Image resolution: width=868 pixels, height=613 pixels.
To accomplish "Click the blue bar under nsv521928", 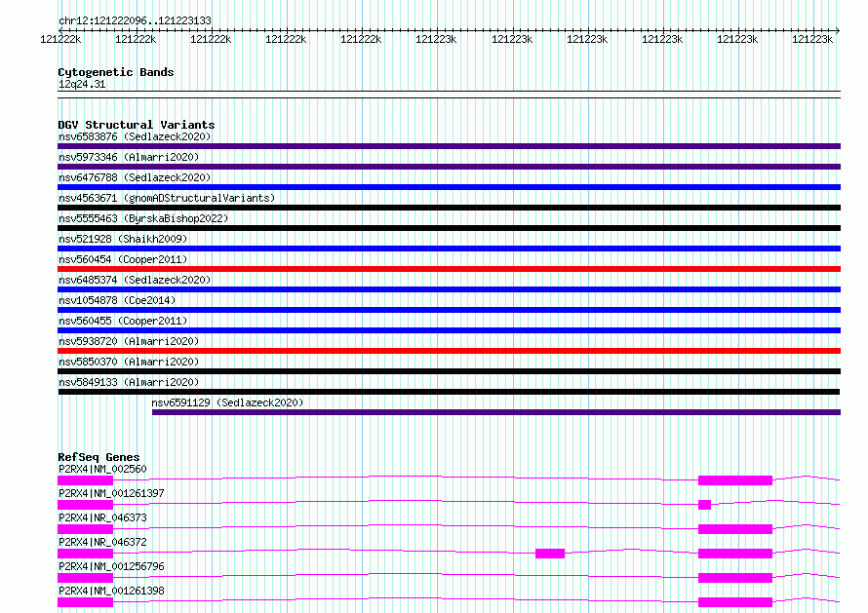I will [449, 249].
